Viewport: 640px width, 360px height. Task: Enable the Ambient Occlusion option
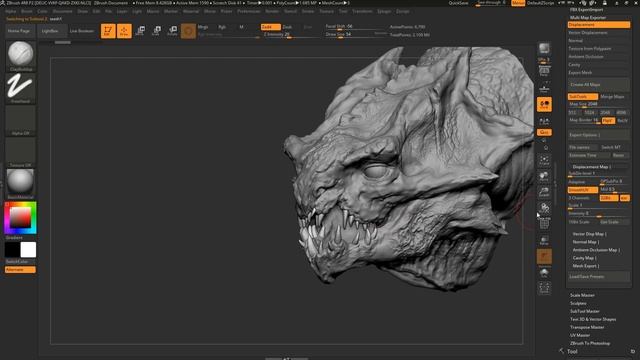point(598,57)
